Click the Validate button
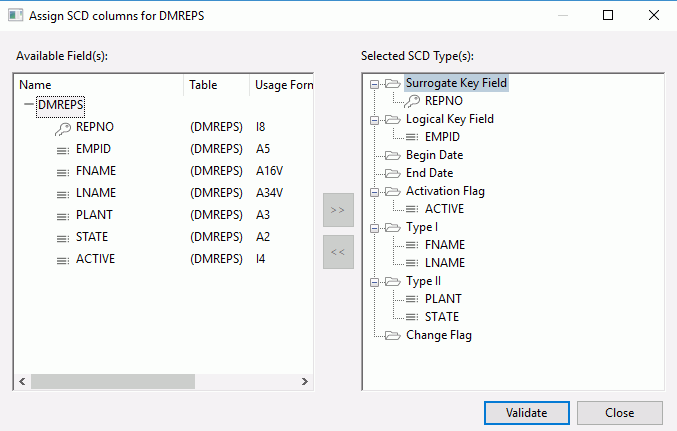The image size is (677, 431). point(526,413)
